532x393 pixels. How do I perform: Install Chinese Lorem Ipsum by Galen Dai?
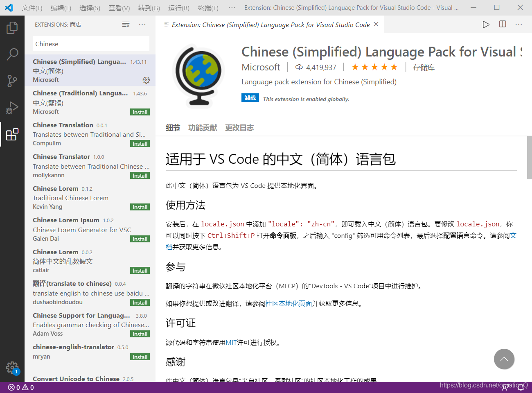[140, 239]
